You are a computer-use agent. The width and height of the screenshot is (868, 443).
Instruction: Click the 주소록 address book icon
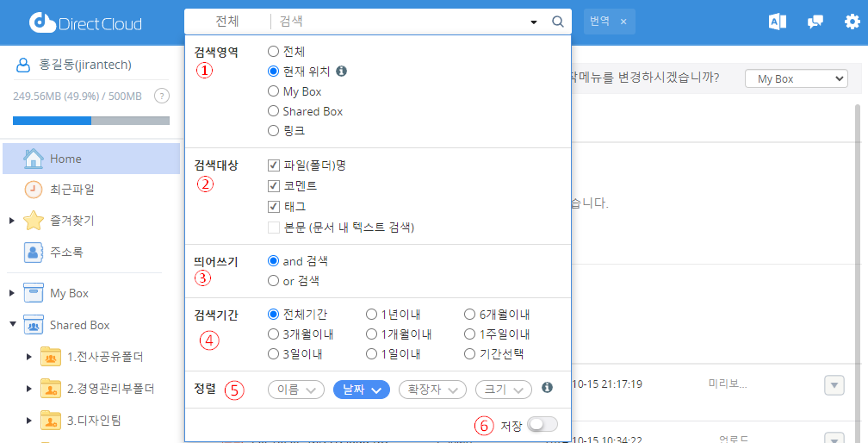[x=34, y=252]
